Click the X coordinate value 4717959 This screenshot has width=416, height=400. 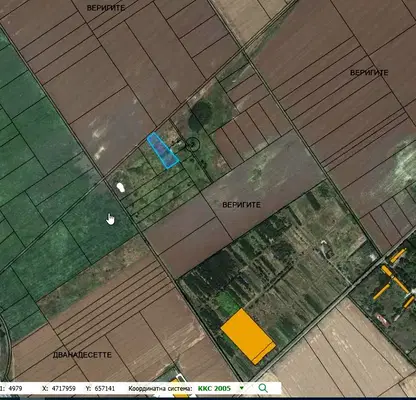point(64,388)
